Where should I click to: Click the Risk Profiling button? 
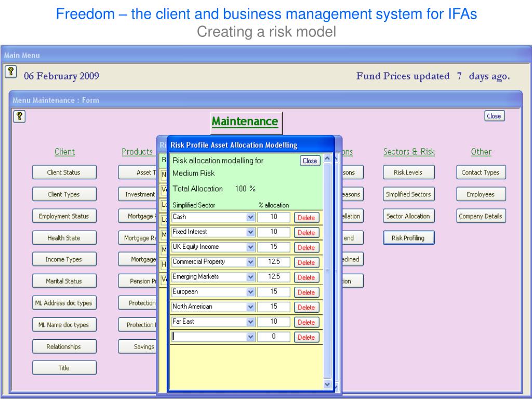(408, 237)
